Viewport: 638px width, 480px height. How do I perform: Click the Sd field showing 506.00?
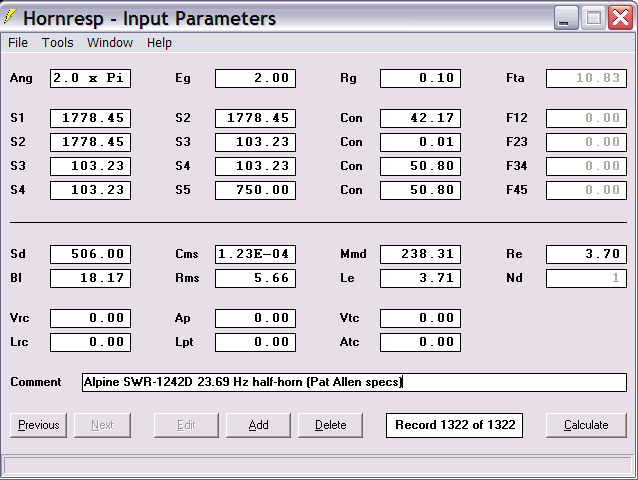point(90,254)
